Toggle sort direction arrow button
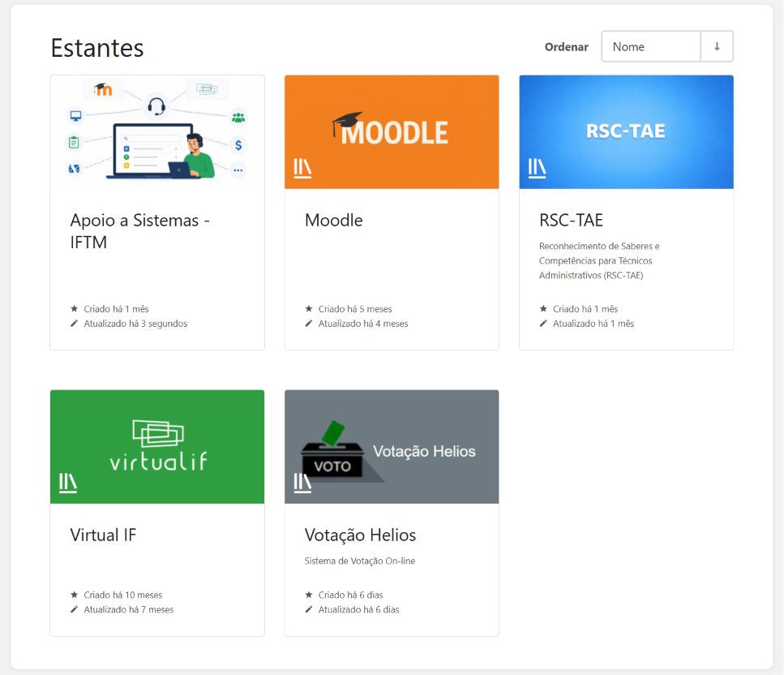784x675 pixels. [x=717, y=46]
